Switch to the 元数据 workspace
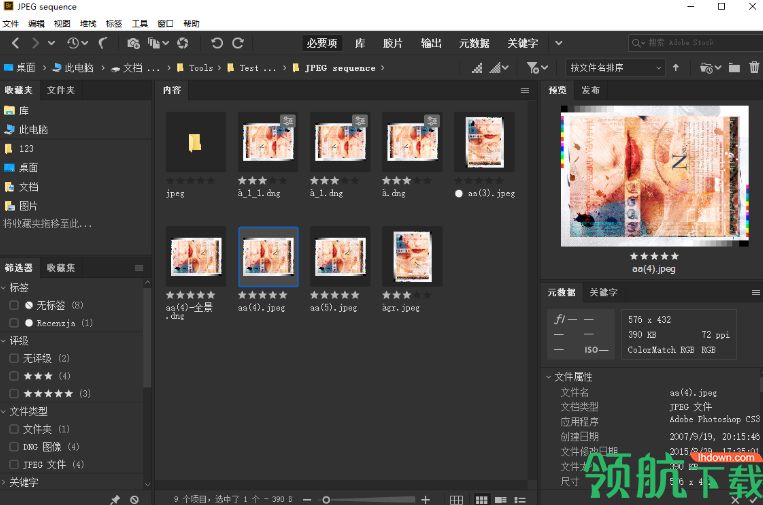The image size is (763, 505). tap(474, 43)
